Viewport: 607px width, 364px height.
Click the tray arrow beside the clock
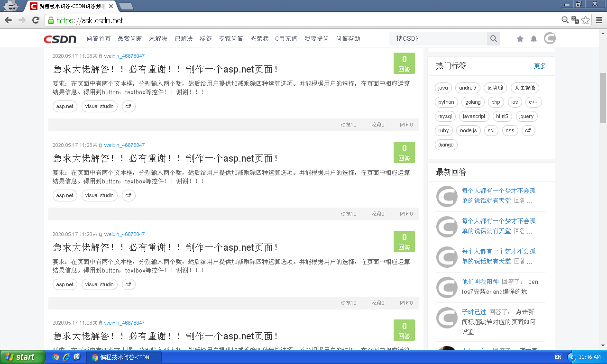571,357
